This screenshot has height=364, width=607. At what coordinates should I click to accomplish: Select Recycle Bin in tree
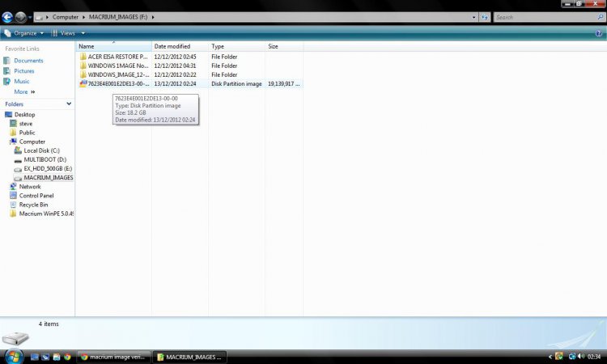[34, 205]
